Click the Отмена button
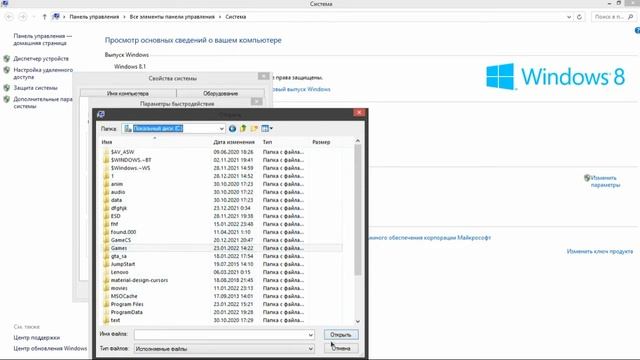Image resolution: width=640 pixels, height=360 pixels. [x=341, y=348]
